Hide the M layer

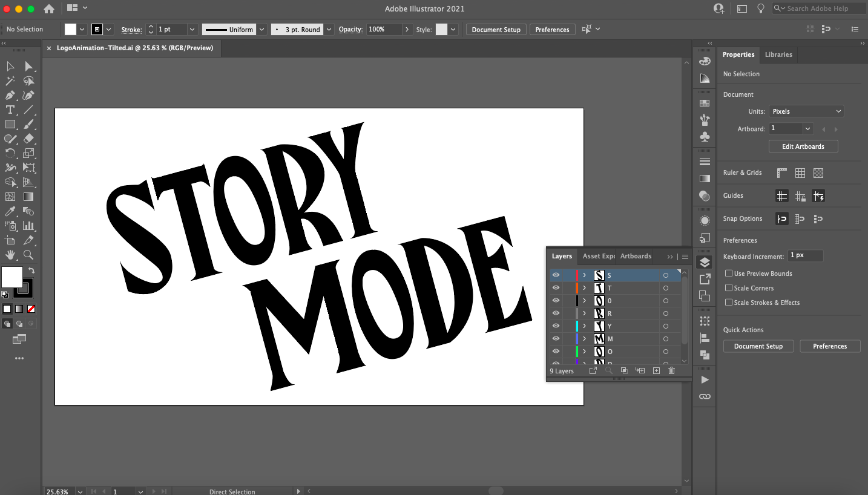pyautogui.click(x=555, y=338)
